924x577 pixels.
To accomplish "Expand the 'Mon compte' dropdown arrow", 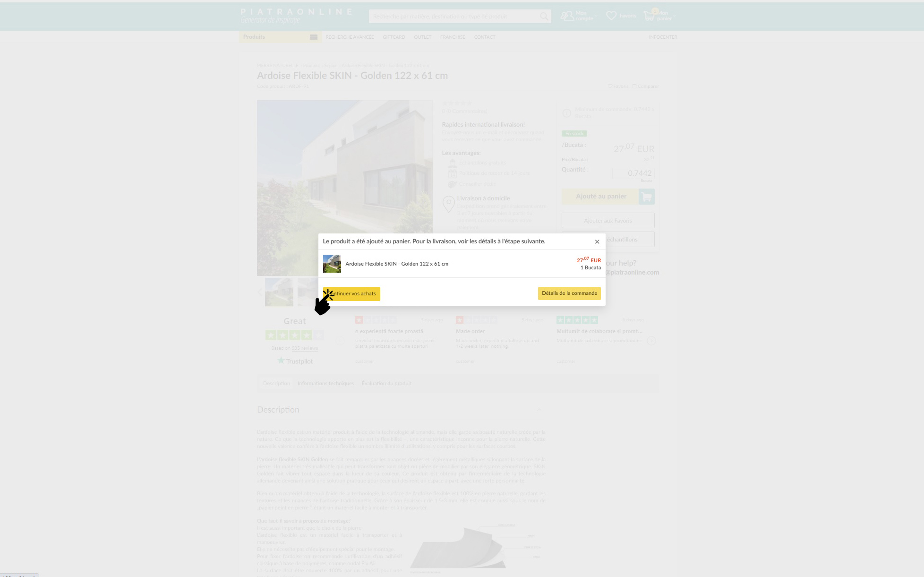I will coord(596,16).
